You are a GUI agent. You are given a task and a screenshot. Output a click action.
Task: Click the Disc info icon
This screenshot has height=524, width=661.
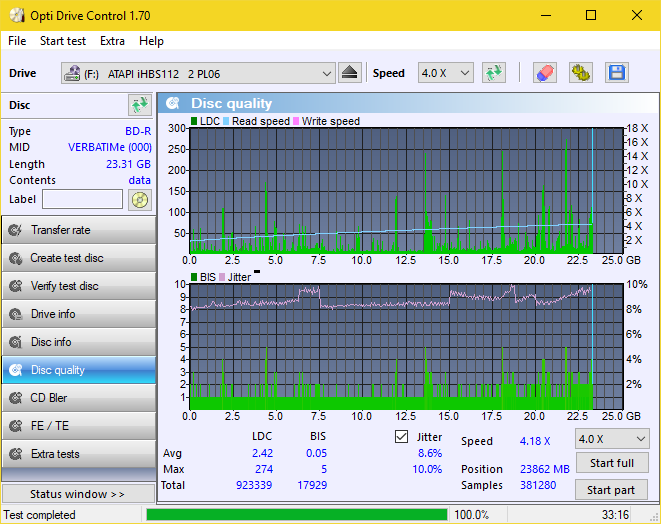pyautogui.click(x=16, y=342)
